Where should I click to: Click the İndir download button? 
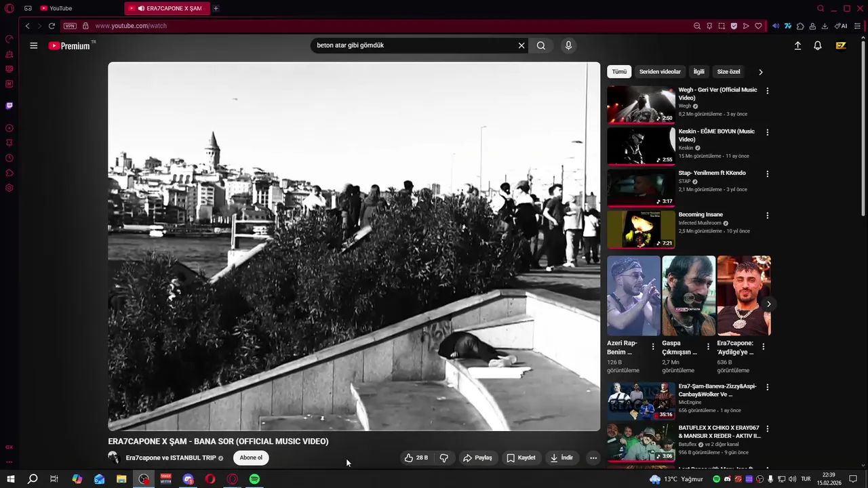point(561,458)
